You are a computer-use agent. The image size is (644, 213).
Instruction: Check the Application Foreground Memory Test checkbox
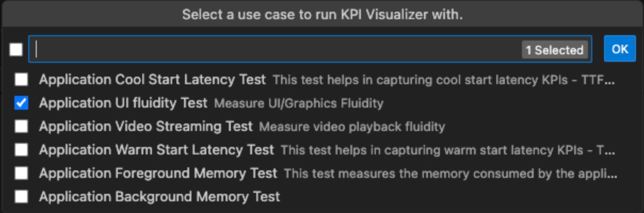(x=21, y=174)
